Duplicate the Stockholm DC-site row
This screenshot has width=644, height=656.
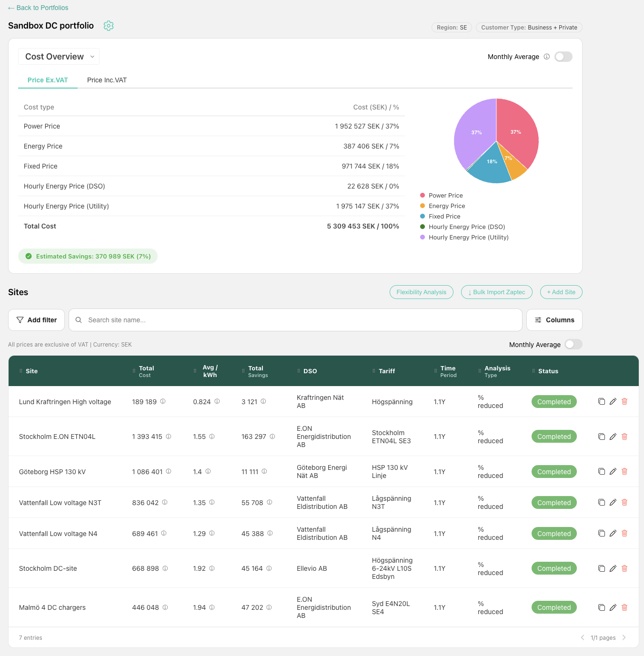(x=602, y=568)
